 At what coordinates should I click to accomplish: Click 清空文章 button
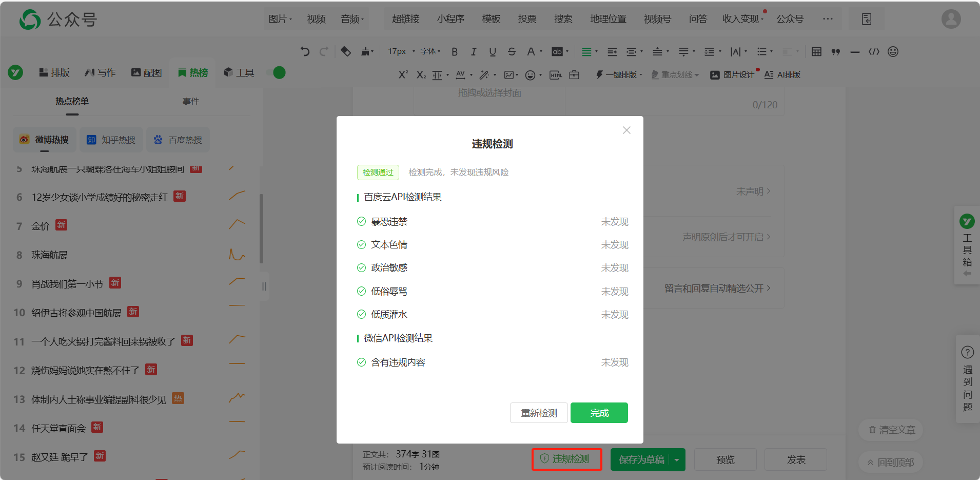click(x=891, y=430)
